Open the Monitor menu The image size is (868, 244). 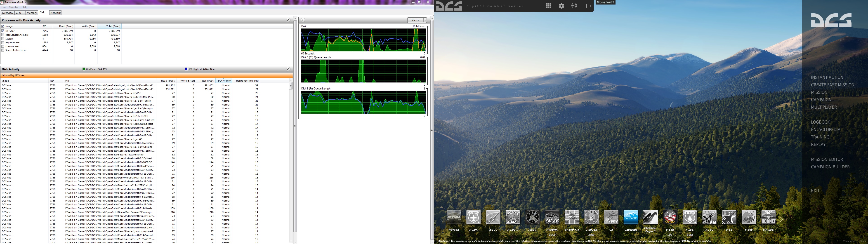[x=14, y=7]
